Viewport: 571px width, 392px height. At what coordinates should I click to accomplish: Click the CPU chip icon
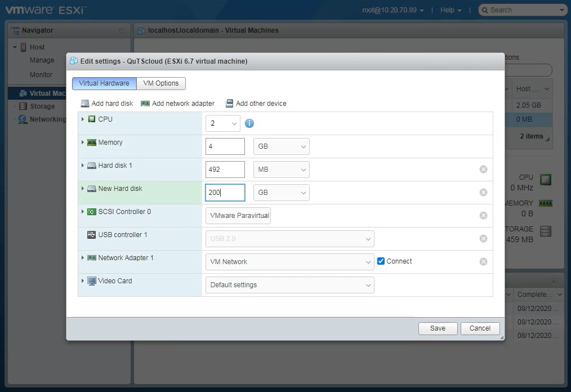(92, 119)
